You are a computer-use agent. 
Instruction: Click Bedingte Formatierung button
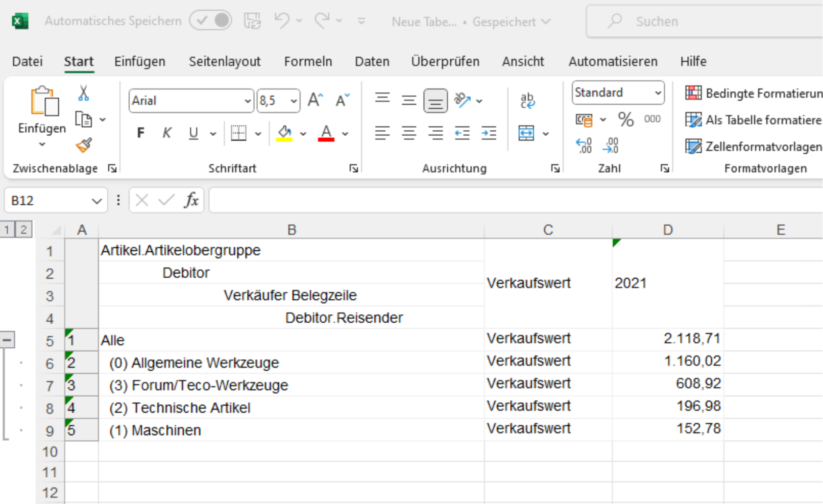click(753, 93)
